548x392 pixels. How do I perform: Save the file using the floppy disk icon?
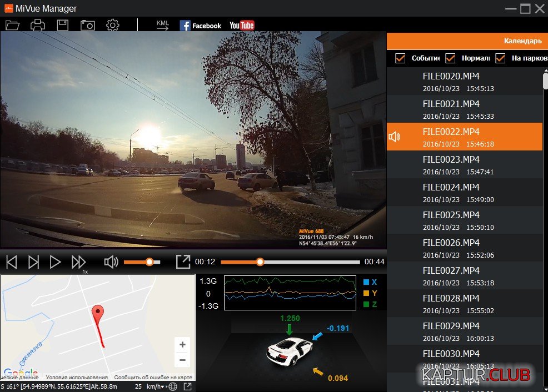(x=63, y=25)
